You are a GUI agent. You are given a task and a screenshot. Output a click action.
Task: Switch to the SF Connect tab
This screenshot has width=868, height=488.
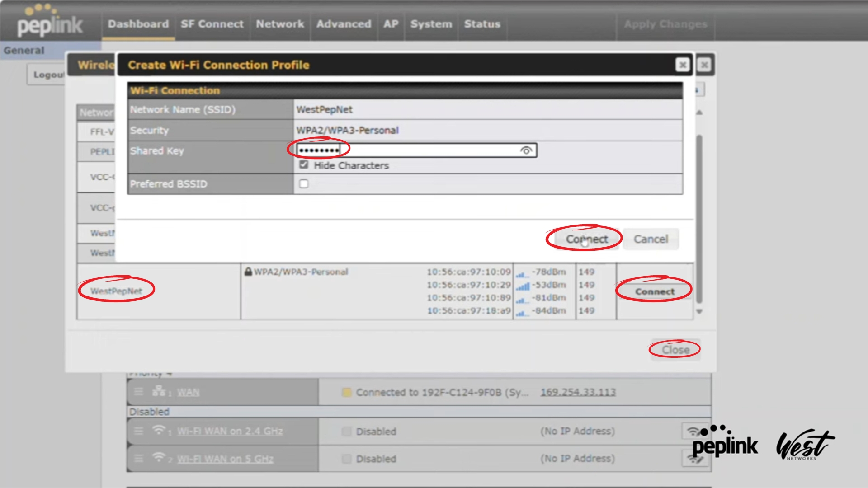point(212,24)
